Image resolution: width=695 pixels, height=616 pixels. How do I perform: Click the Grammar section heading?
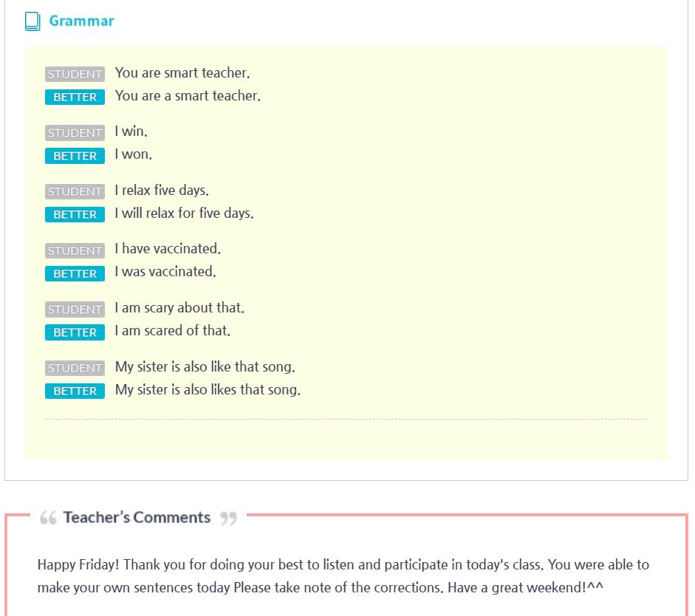[81, 21]
